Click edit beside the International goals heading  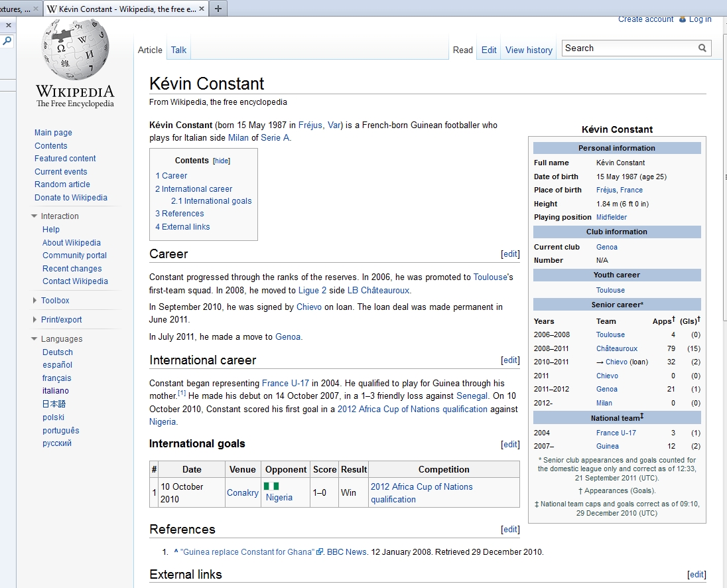tap(511, 445)
